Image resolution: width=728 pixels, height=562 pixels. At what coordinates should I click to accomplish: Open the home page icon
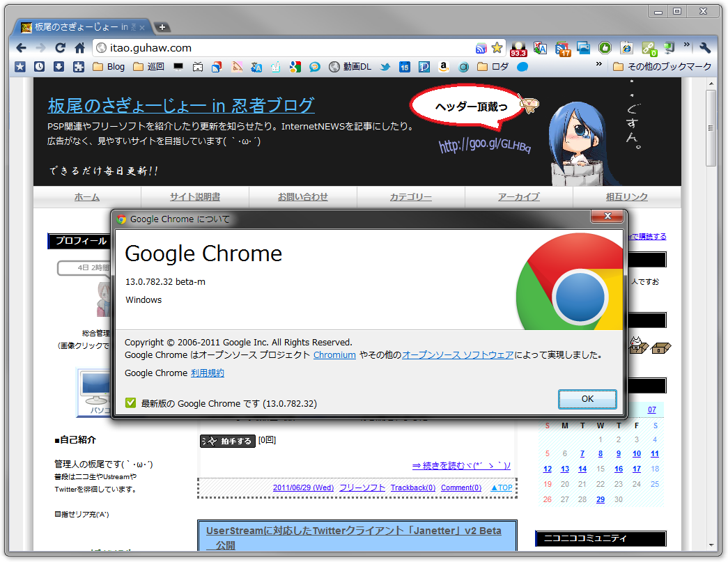pyautogui.click(x=80, y=48)
